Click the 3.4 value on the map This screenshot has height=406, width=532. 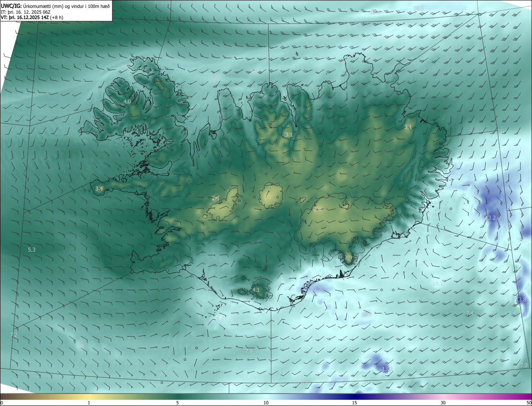tap(99, 188)
